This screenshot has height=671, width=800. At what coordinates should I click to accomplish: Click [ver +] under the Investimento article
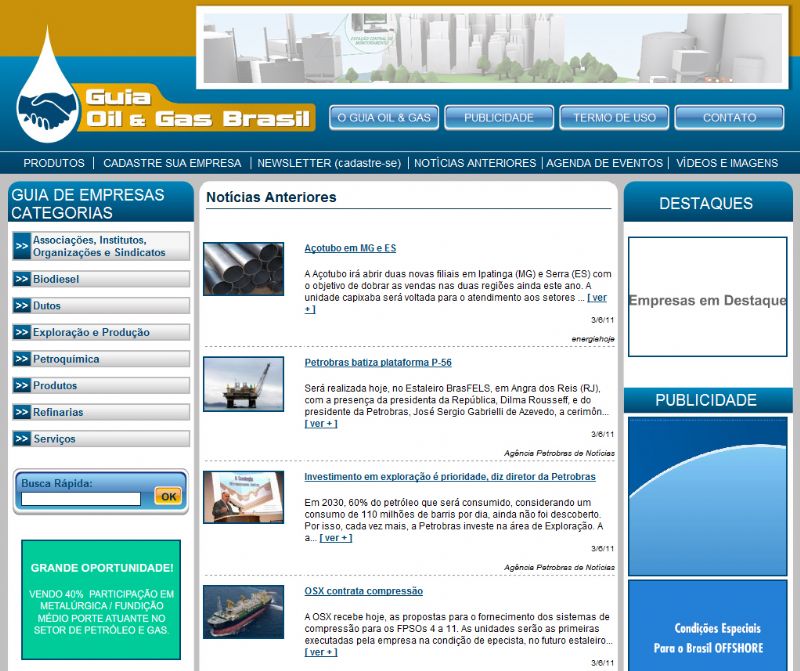pyautogui.click(x=336, y=538)
